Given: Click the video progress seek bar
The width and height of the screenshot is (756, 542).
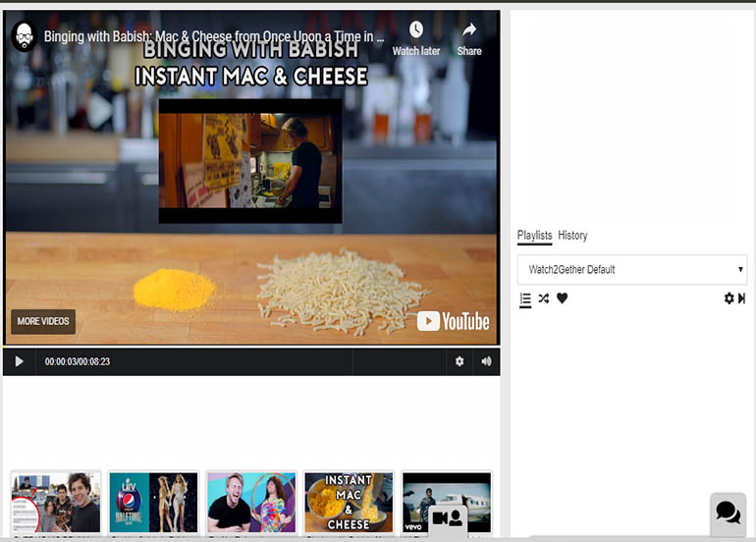Looking at the screenshot, I should [x=251, y=347].
